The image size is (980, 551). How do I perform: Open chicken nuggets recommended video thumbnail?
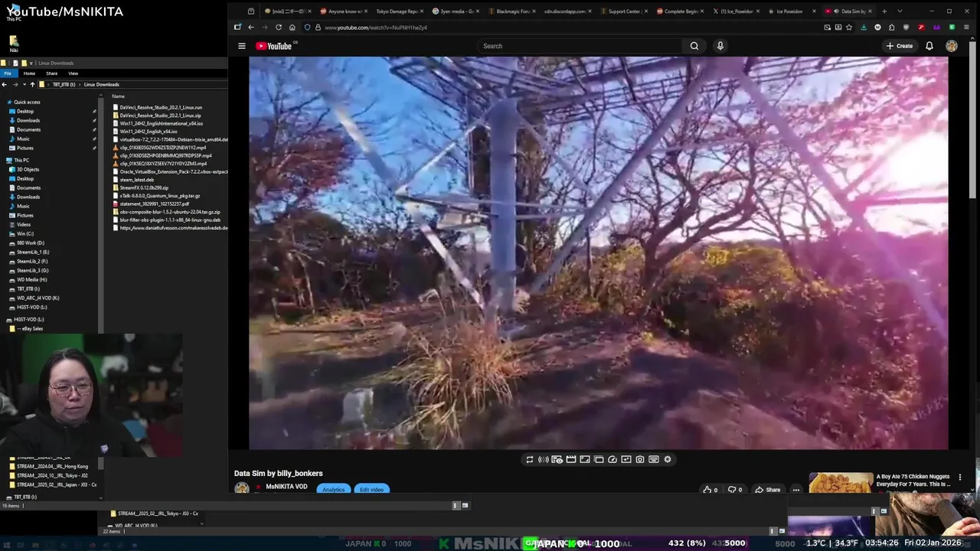841,483
